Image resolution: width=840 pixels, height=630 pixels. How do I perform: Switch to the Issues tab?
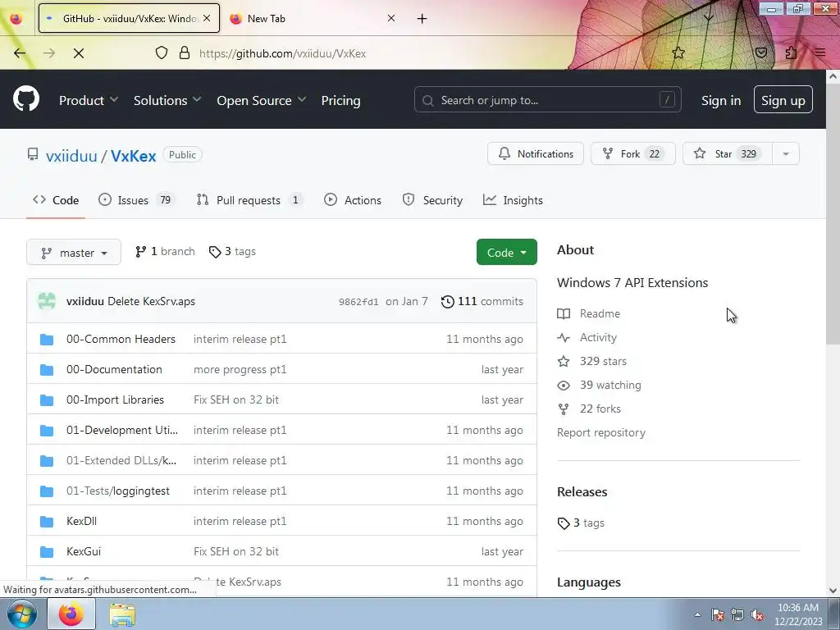pos(137,200)
